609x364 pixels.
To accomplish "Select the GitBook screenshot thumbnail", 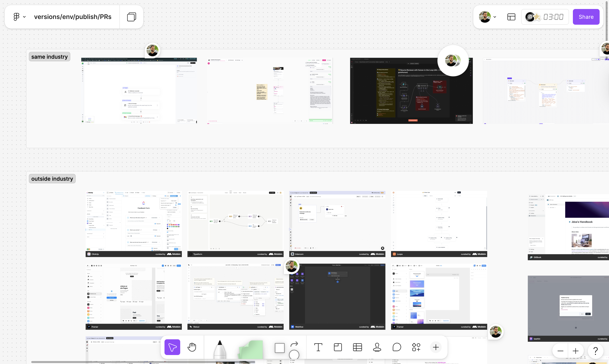I will point(568,227).
